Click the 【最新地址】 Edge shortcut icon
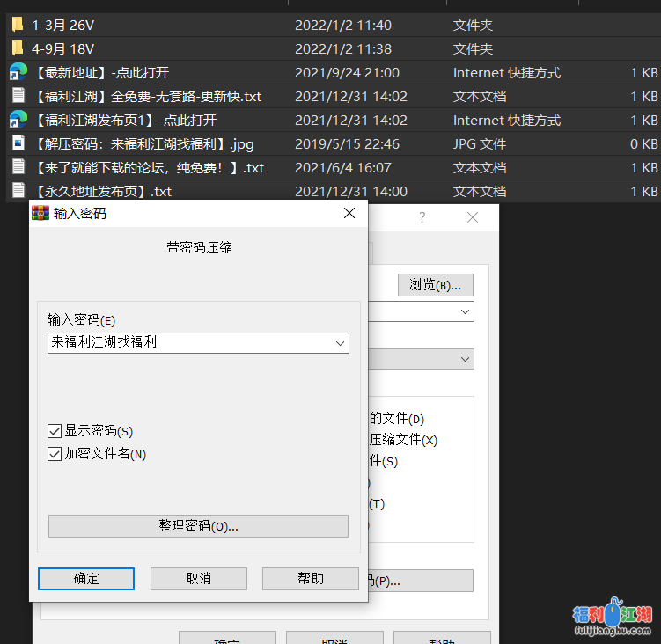The width and height of the screenshot is (661, 644). (18, 72)
